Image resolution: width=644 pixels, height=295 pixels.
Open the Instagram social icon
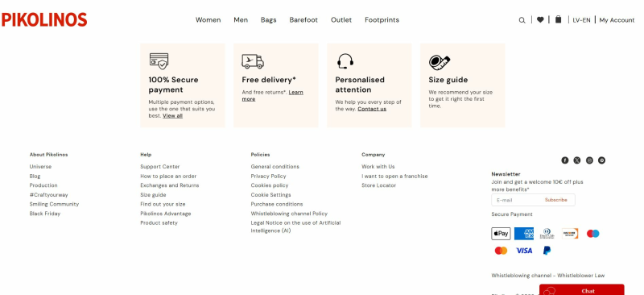click(589, 160)
